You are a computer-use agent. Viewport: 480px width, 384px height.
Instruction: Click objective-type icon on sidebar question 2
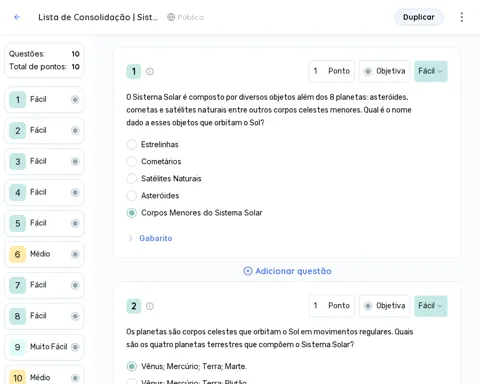[x=75, y=130]
